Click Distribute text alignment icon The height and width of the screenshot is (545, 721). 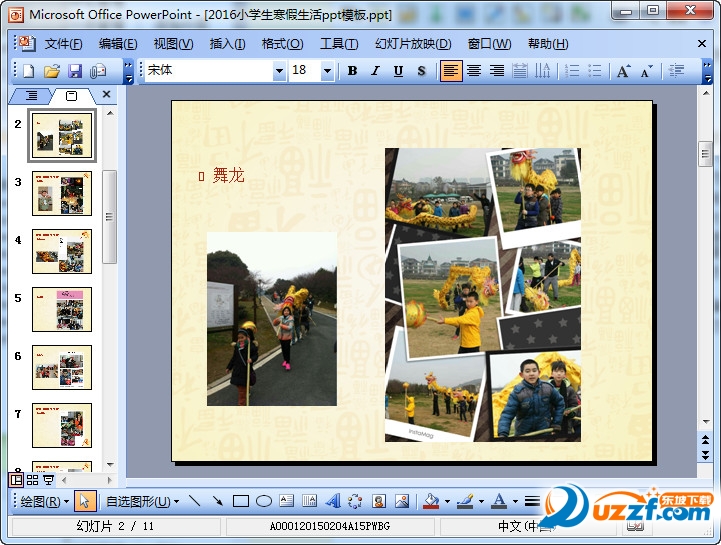[520, 71]
